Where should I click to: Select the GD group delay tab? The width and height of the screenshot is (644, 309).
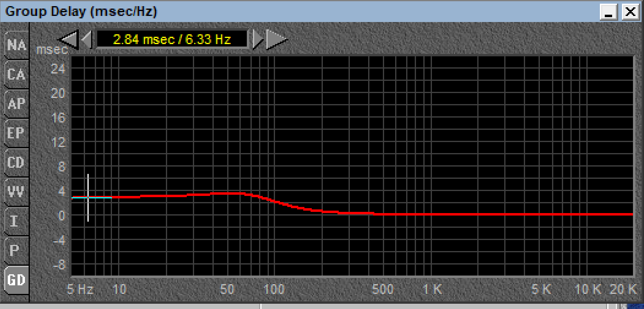coord(16,280)
